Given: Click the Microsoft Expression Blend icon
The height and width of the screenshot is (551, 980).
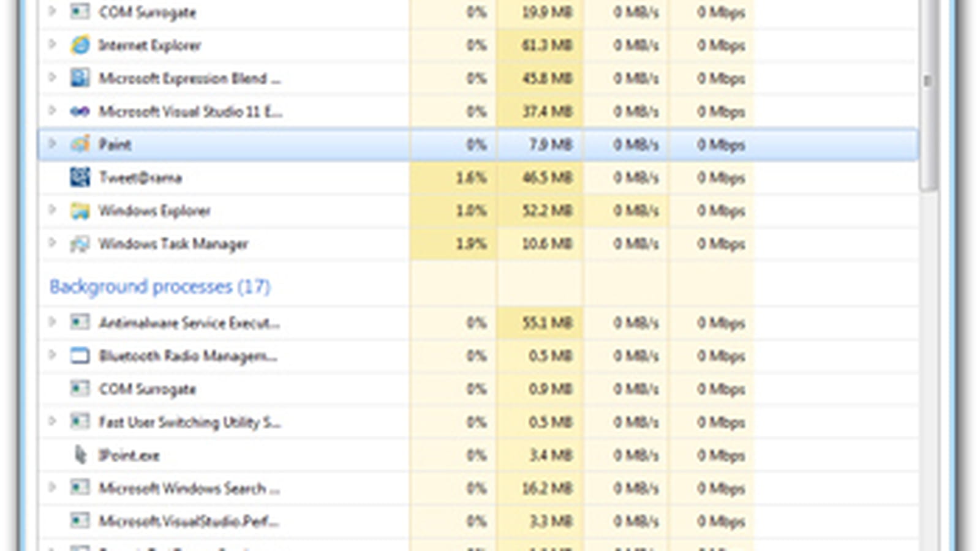Looking at the screenshot, I should 80,78.
